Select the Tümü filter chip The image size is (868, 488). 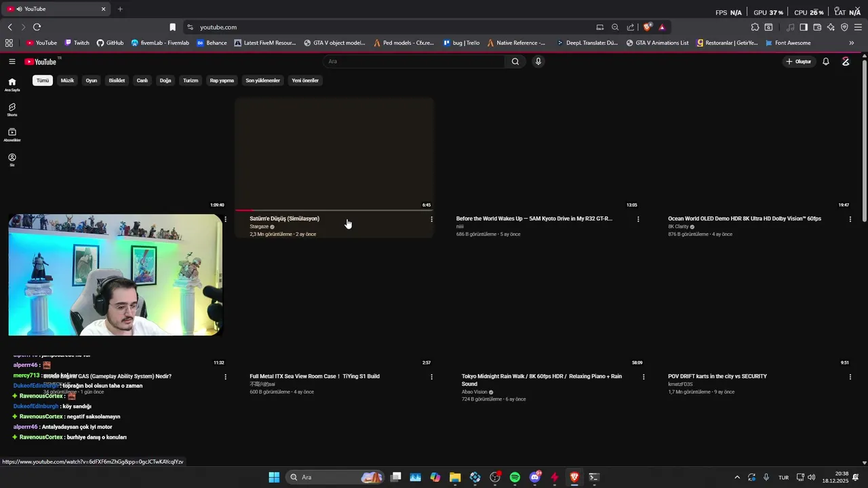click(43, 81)
